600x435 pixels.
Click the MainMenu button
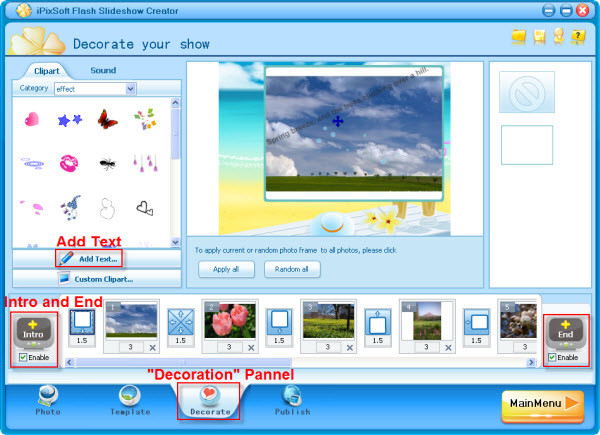(541, 404)
